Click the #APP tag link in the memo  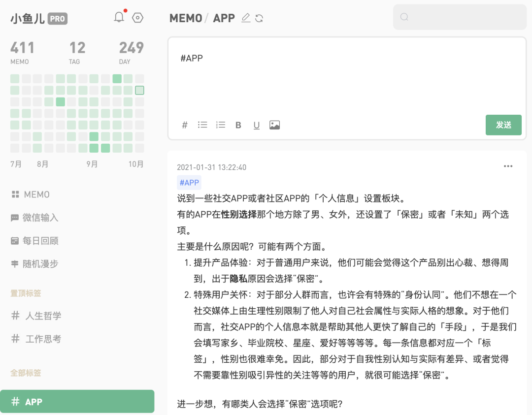[x=189, y=183]
